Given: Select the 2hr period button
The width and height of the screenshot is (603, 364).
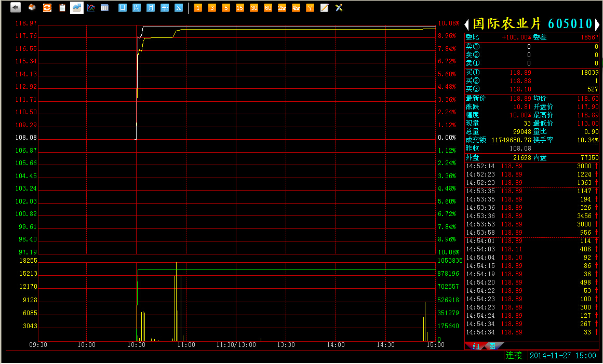Looking at the screenshot, I should 282,8.
